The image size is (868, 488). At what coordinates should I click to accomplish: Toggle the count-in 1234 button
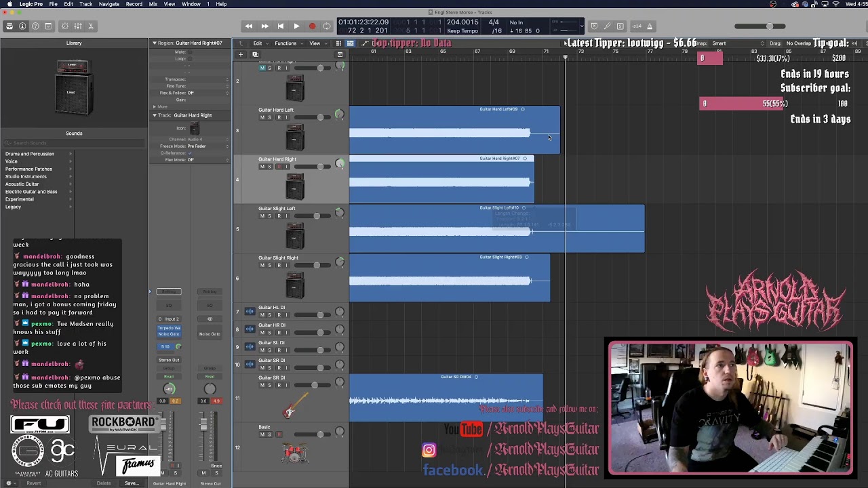point(636,26)
